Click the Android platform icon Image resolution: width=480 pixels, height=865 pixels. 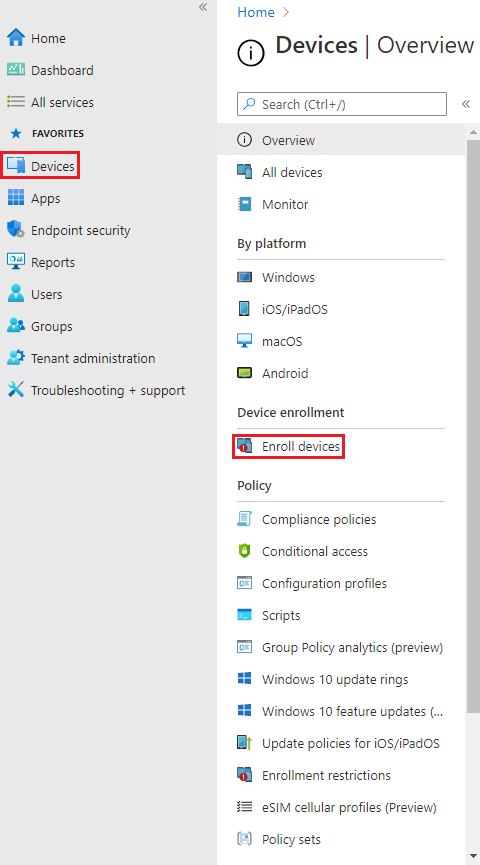pyautogui.click(x=244, y=373)
